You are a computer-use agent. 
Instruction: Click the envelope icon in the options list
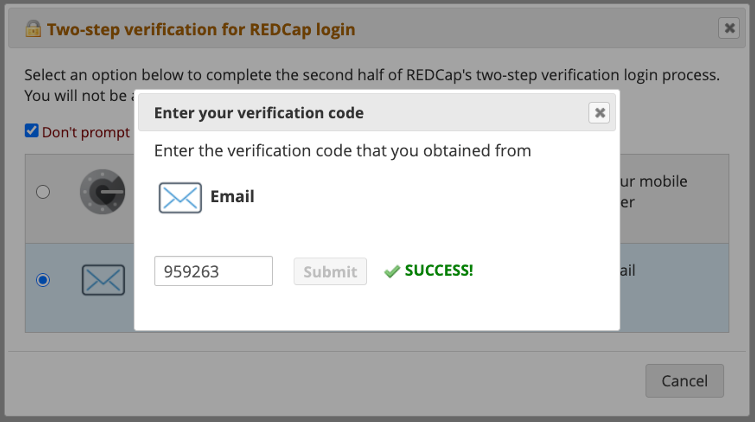point(102,280)
